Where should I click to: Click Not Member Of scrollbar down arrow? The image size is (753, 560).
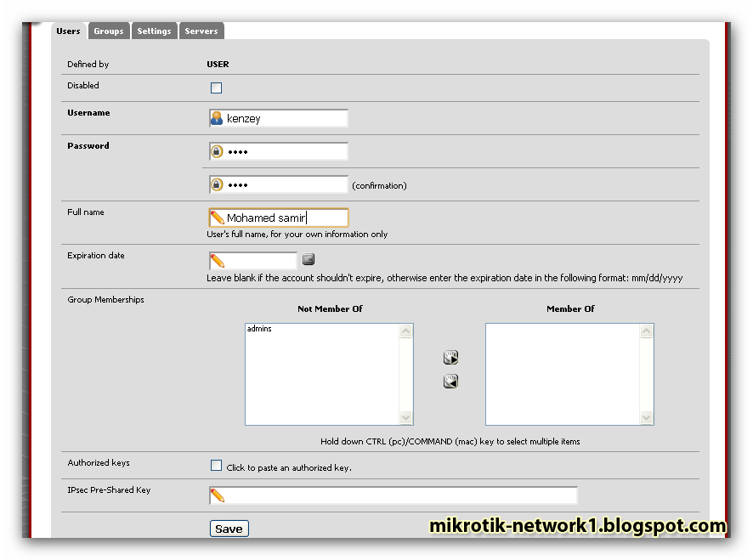coord(405,417)
